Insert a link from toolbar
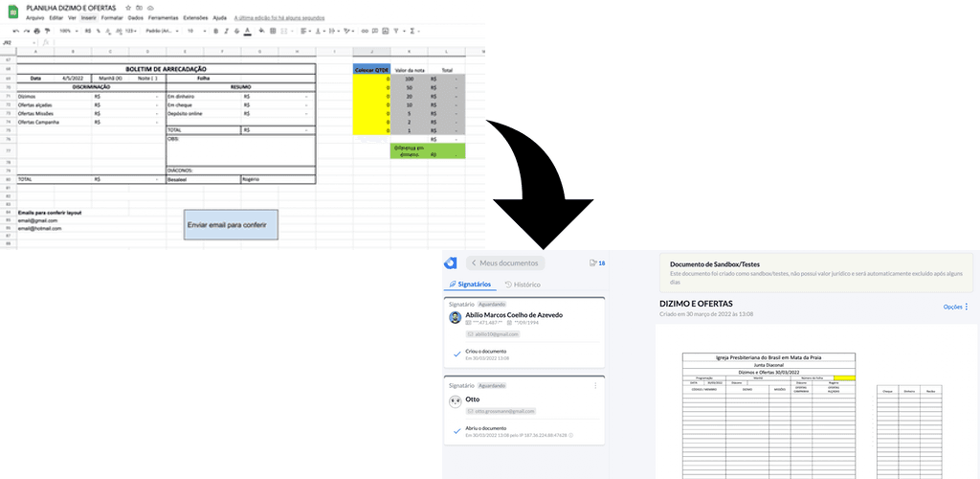 point(365,31)
